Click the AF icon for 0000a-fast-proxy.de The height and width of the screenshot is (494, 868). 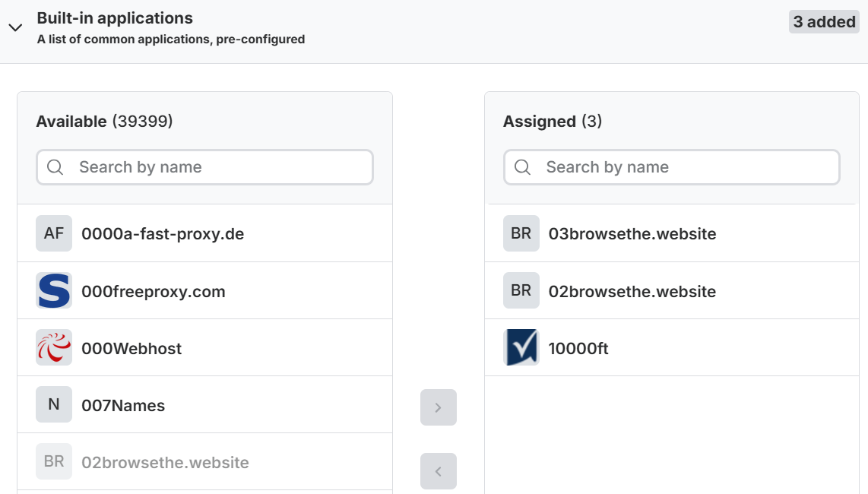53,233
